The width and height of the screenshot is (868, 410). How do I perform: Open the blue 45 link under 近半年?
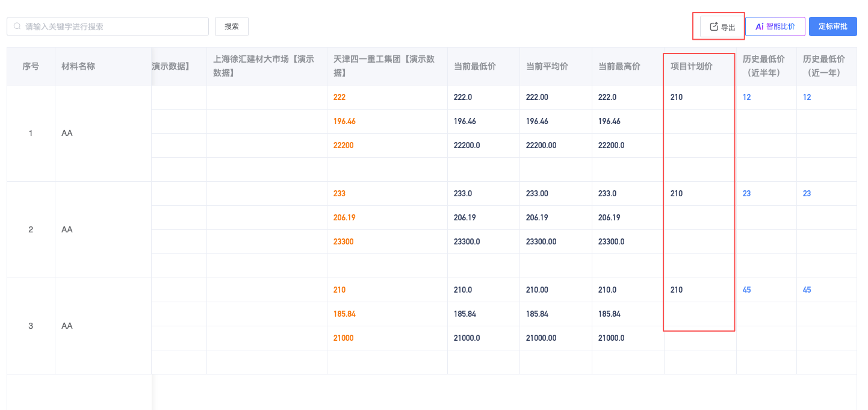point(746,290)
